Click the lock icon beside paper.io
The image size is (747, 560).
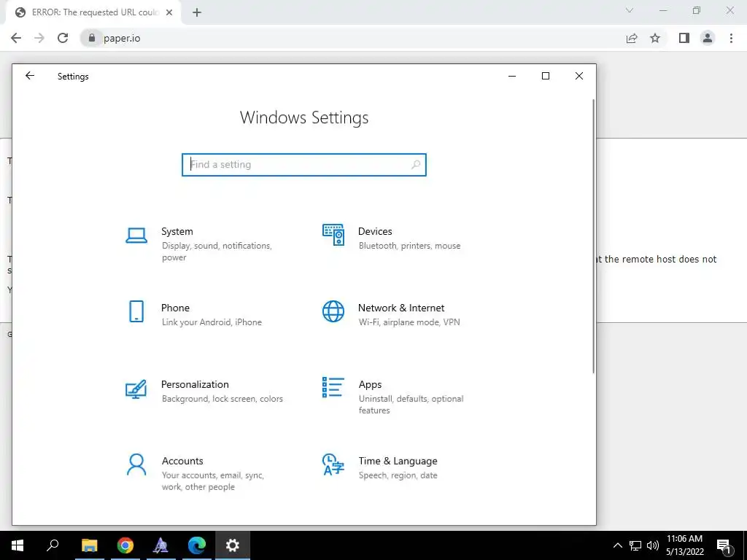[92, 38]
